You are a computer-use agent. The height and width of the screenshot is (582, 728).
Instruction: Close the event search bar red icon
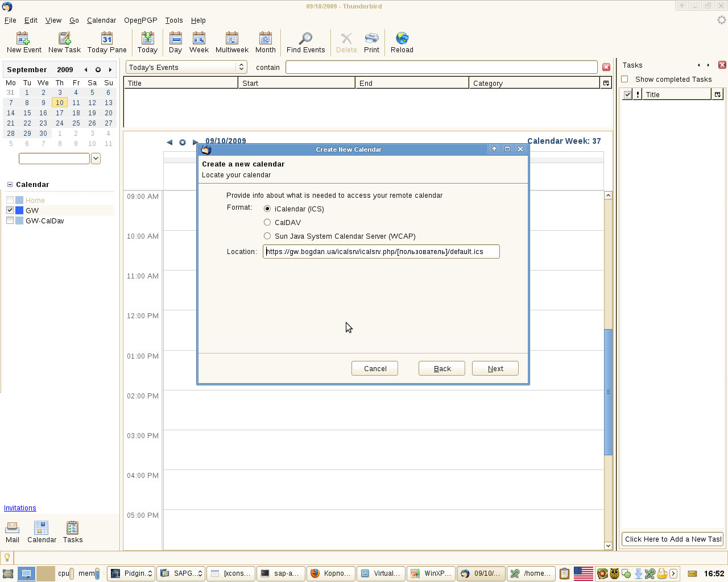606,67
